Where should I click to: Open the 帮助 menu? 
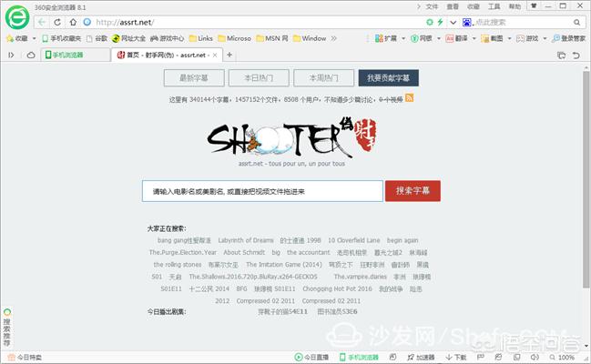coord(515,6)
